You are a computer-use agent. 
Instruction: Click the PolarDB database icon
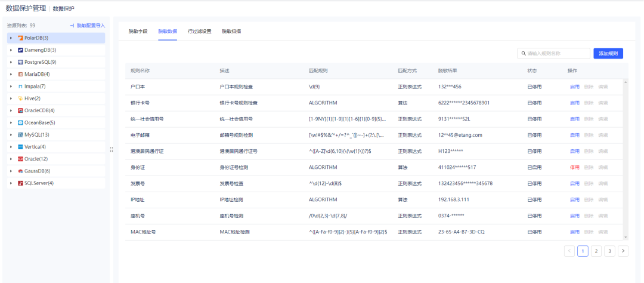pos(20,38)
